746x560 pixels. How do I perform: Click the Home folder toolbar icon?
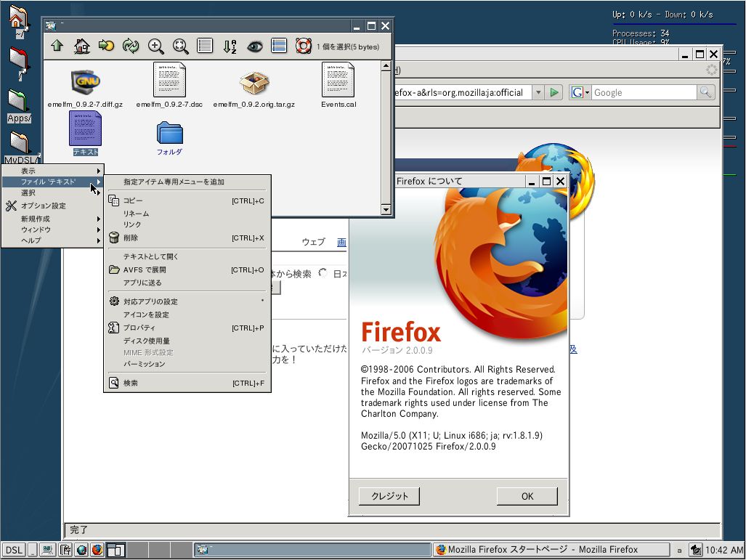click(82, 46)
